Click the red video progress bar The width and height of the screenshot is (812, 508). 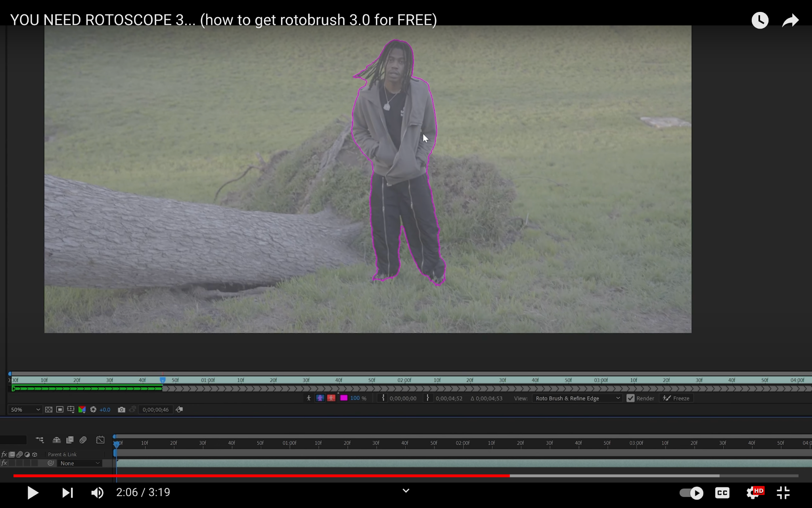click(x=262, y=475)
